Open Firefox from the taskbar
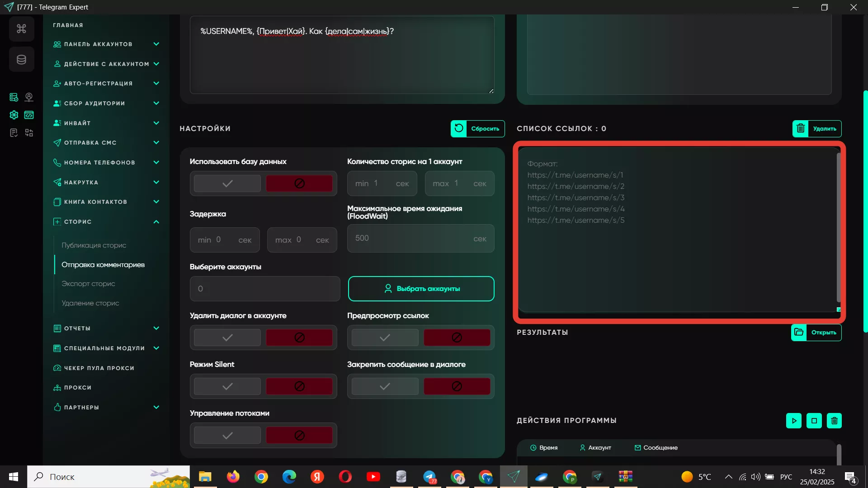The width and height of the screenshot is (868, 488). tap(233, 477)
